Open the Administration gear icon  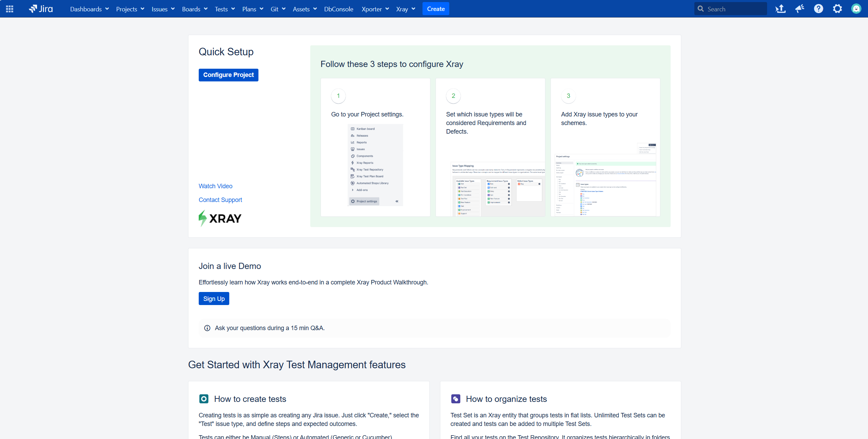837,9
